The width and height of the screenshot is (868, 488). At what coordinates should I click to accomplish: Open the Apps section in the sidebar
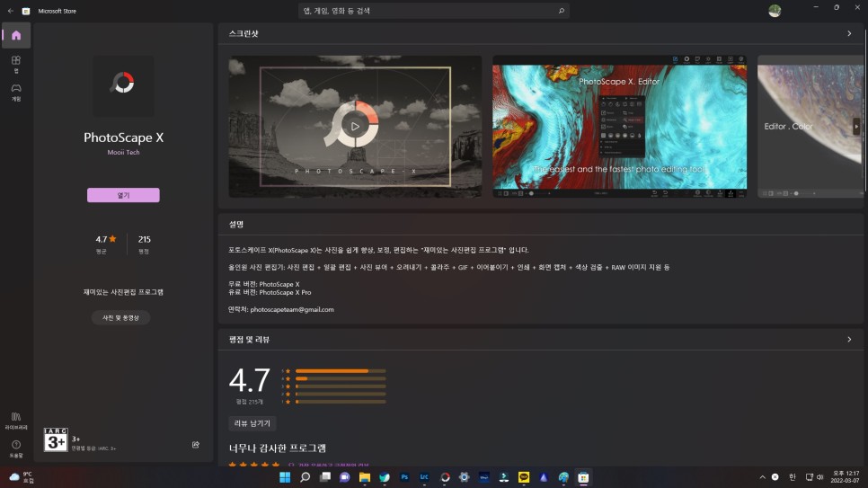pos(16,64)
